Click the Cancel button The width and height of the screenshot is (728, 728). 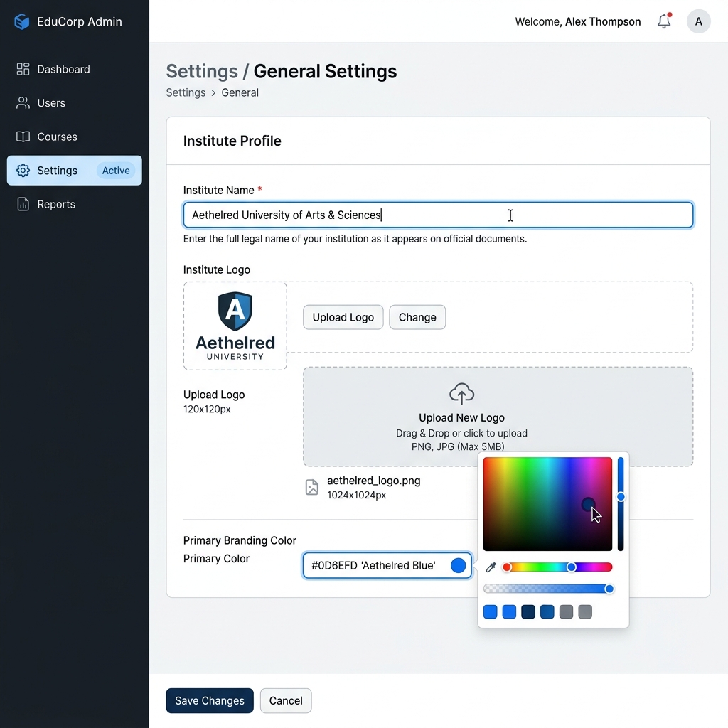tap(286, 700)
